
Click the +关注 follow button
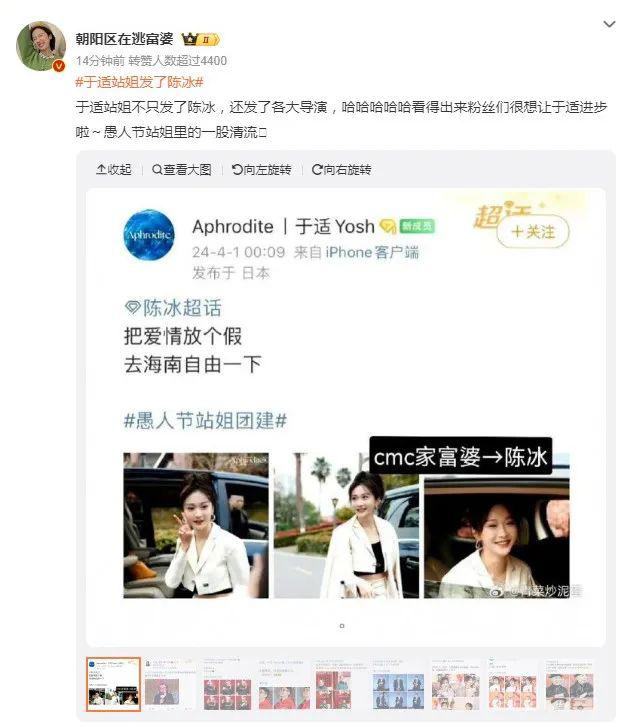tap(533, 231)
